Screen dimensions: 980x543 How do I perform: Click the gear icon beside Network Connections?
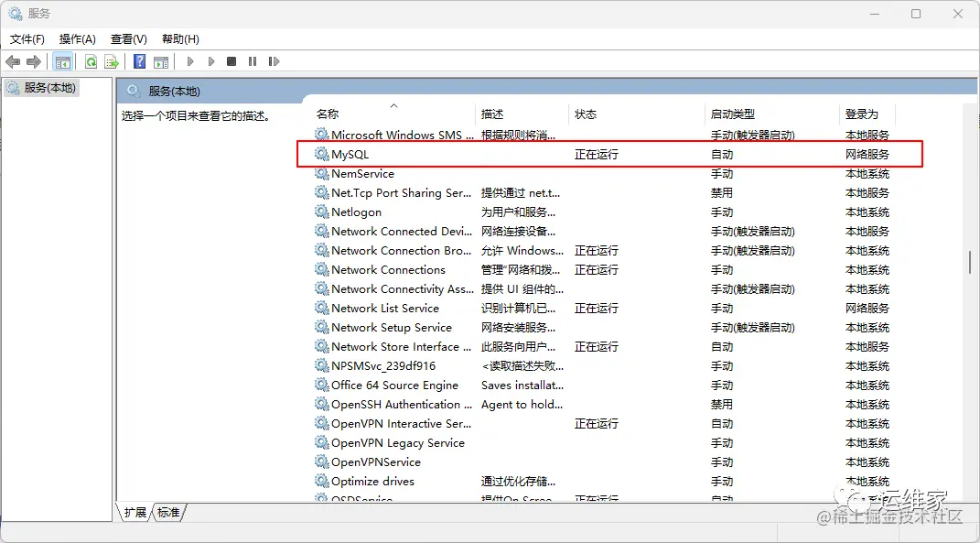(322, 269)
